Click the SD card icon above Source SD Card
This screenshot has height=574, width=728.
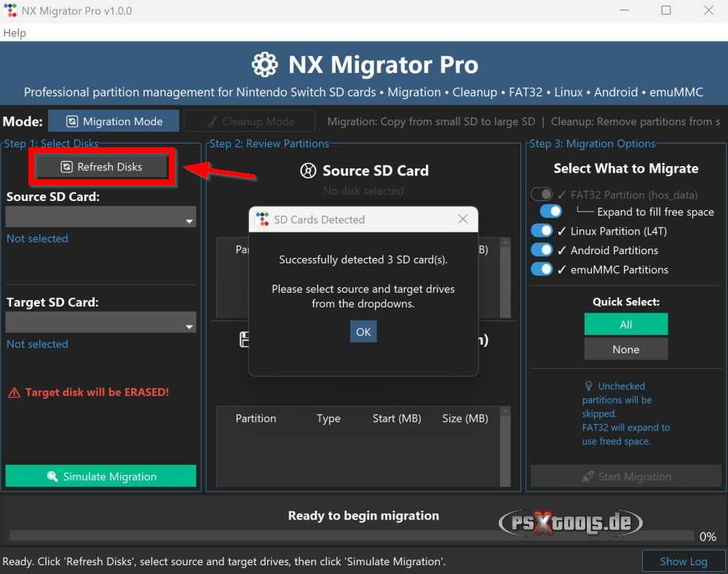click(308, 170)
